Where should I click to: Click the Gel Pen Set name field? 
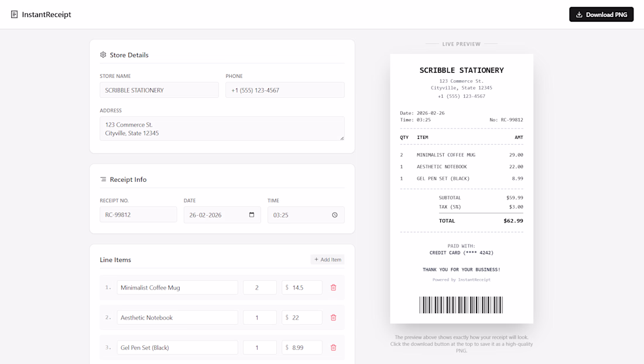177,348
